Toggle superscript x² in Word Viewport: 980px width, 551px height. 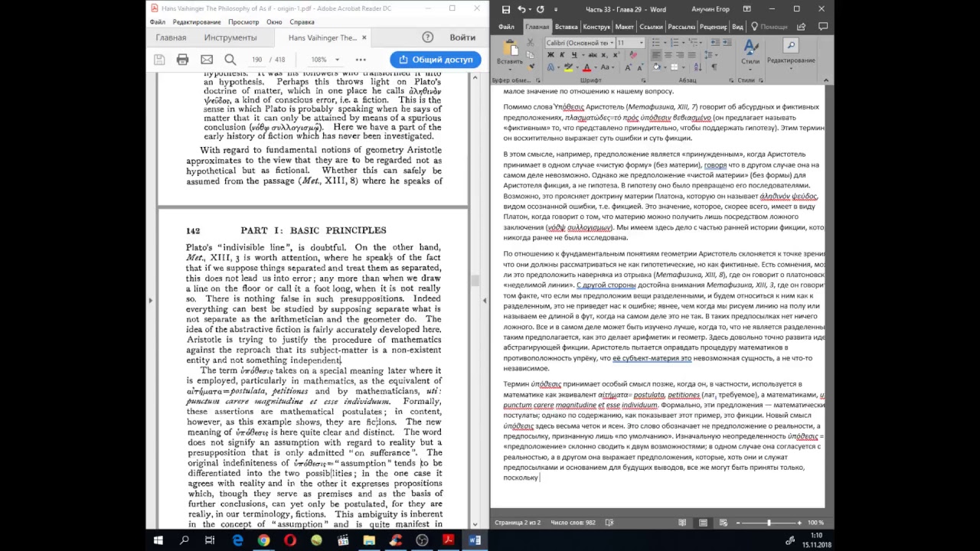(x=616, y=55)
